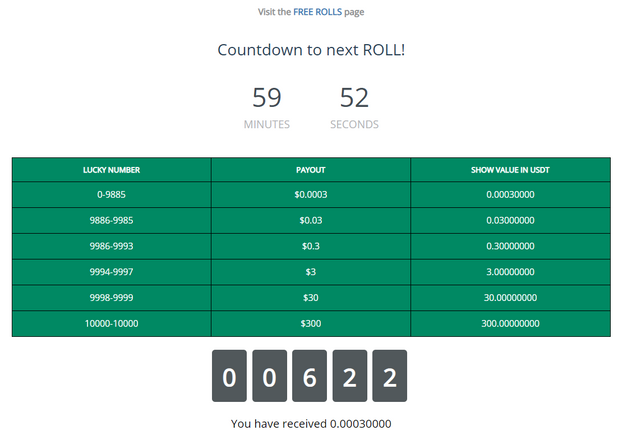
Task: Select the 9986-9993 lucky number cell
Action: coord(112,246)
